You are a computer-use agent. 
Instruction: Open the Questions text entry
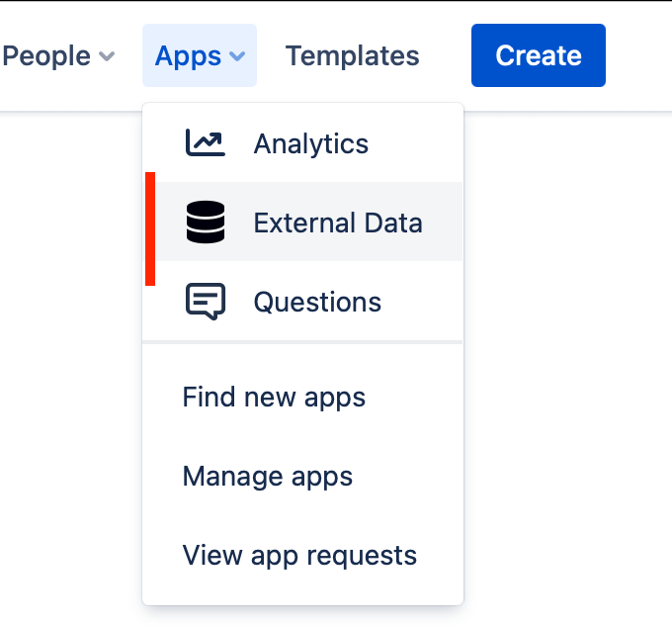(317, 302)
